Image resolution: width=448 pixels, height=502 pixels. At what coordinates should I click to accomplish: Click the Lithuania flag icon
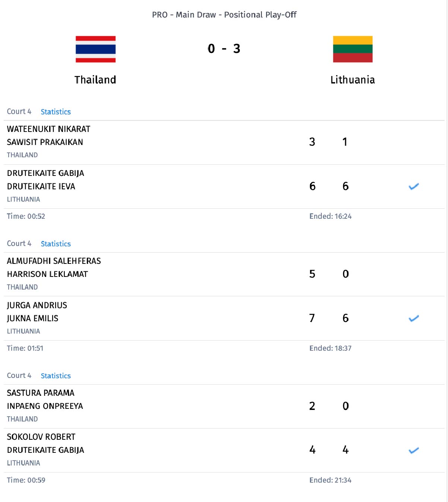[x=352, y=49]
